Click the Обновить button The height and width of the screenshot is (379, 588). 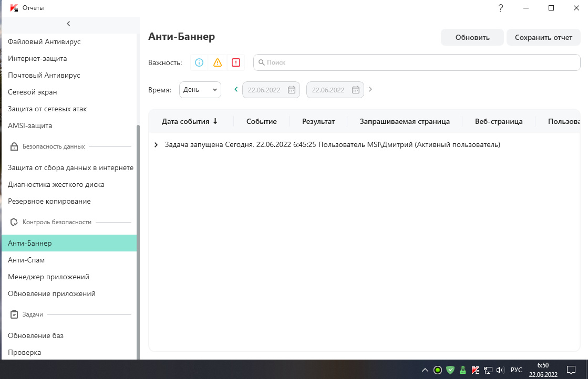(x=472, y=37)
